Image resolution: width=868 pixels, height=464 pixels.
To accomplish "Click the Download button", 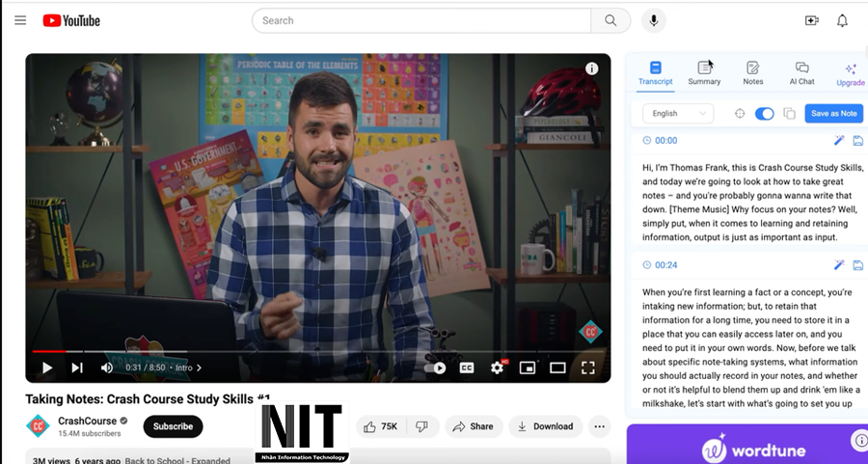I will click(x=545, y=426).
